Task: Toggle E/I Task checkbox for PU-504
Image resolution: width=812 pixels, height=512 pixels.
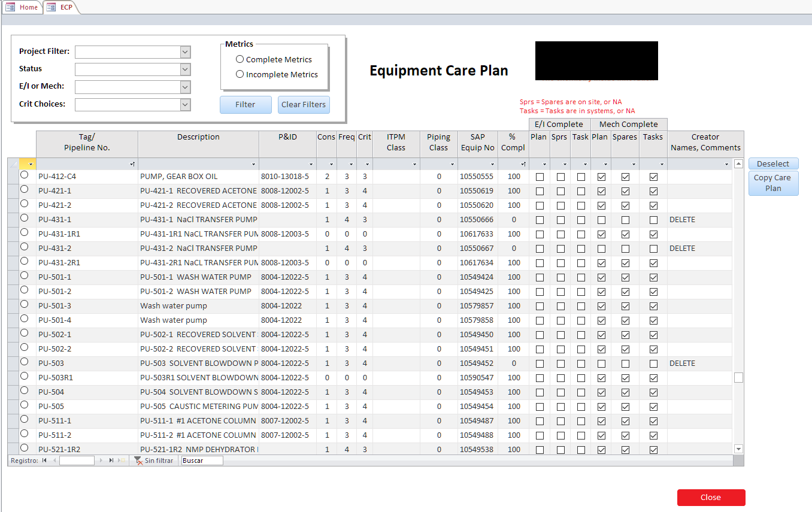Action: (x=581, y=392)
